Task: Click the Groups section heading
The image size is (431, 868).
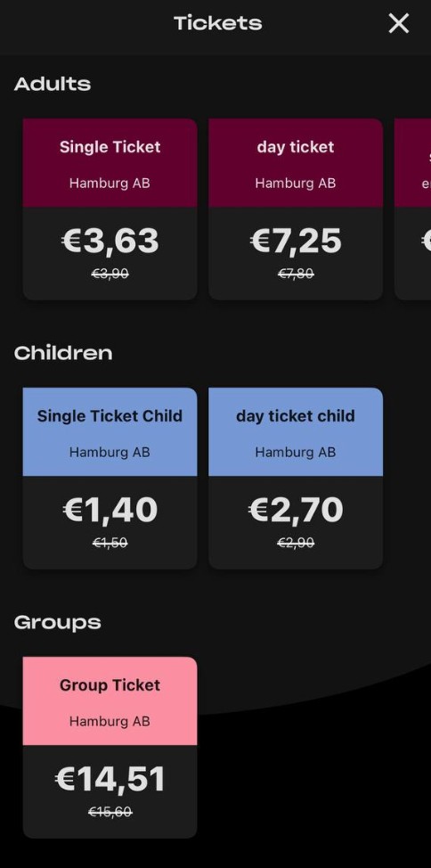Action: point(58,623)
